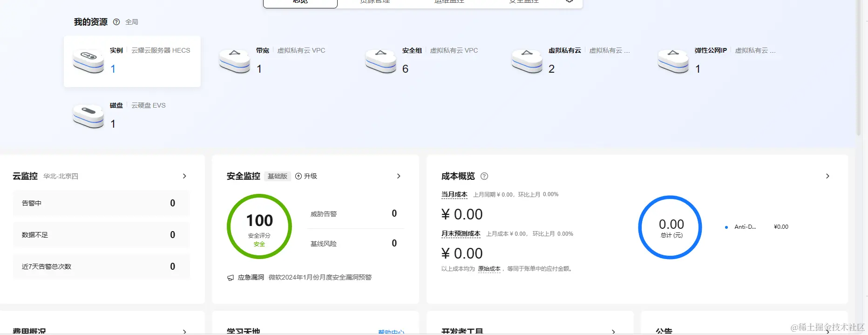The image size is (868, 335).
Task: Click the 云监控 panel title
Action: (x=25, y=176)
